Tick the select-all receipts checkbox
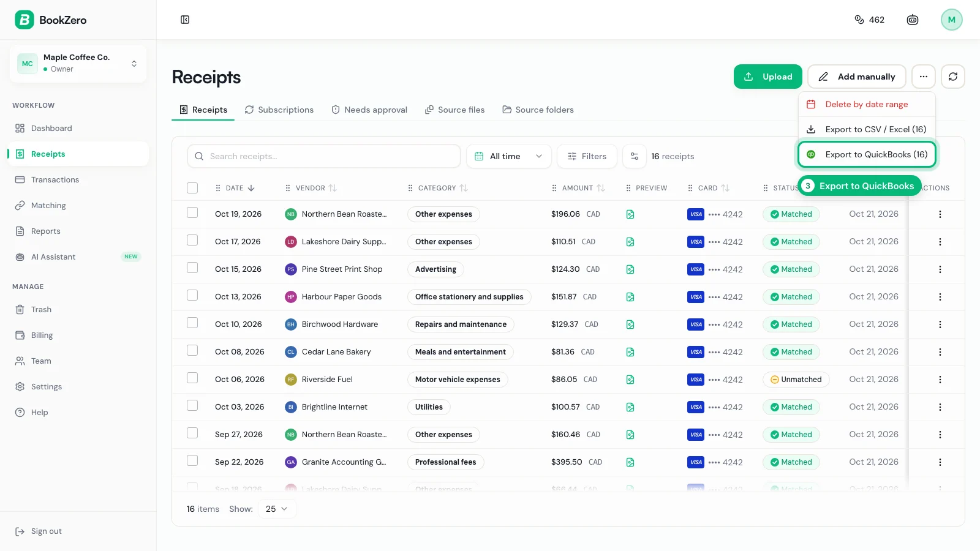Viewport: 980px width, 551px height. [x=192, y=188]
